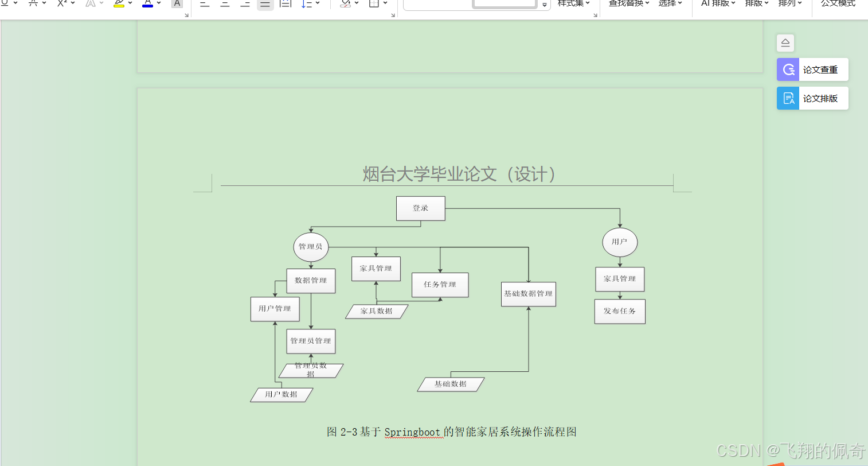Select the 用户 oval node
Image resolution: width=868 pixels, height=466 pixels.
tap(620, 242)
